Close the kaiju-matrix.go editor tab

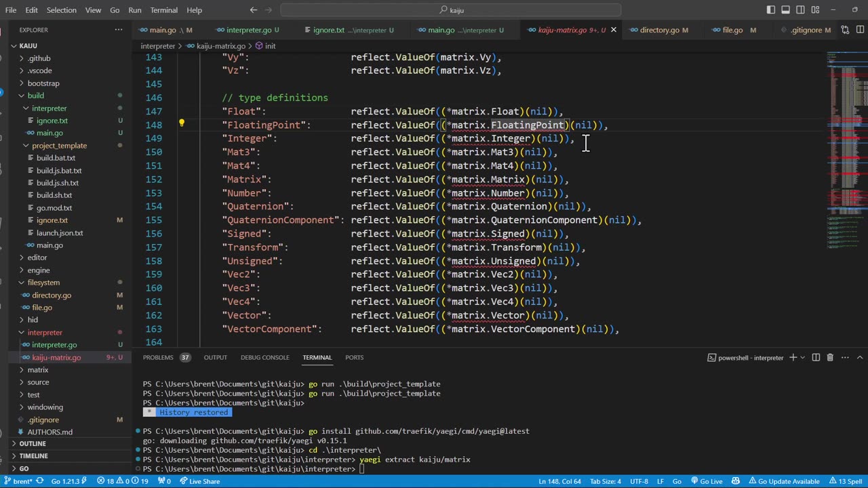[x=614, y=30]
